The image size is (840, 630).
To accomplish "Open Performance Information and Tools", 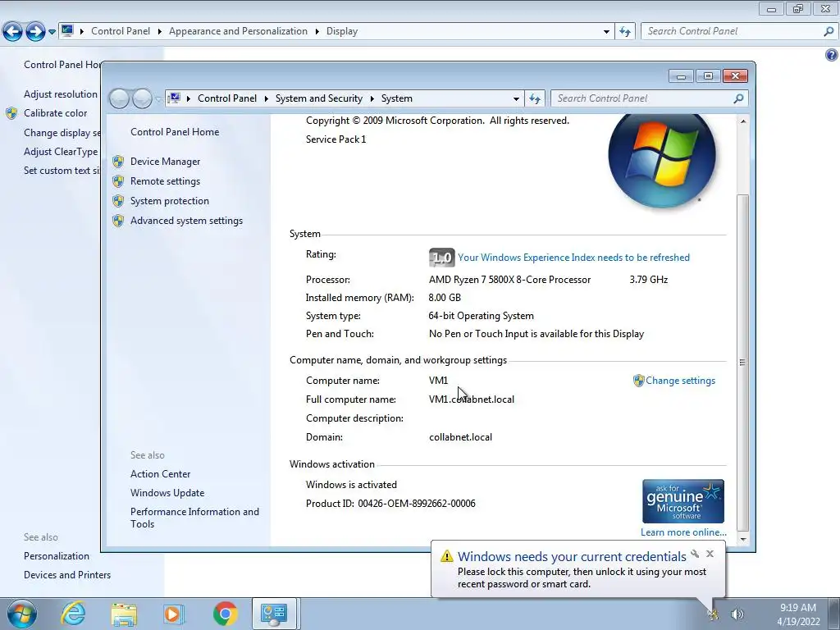I will pos(194,518).
